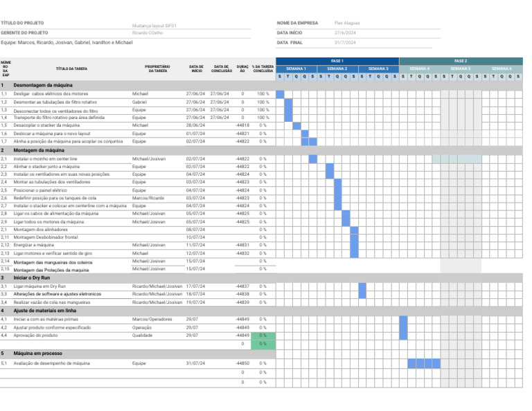532x411 pixels.
Task: Click the 'SEMANA 3' week header
Action: [378, 68]
